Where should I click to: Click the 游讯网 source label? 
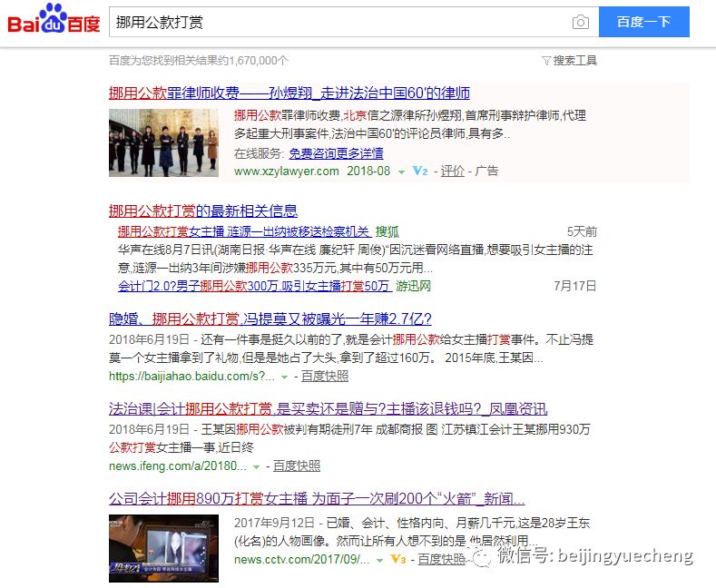pos(413,286)
